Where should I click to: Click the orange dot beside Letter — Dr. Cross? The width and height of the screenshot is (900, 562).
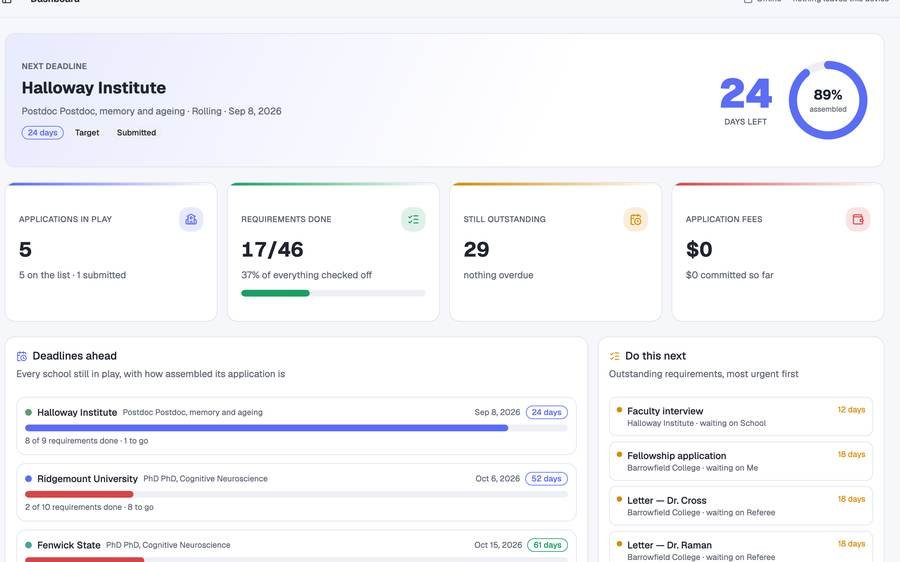tap(619, 499)
